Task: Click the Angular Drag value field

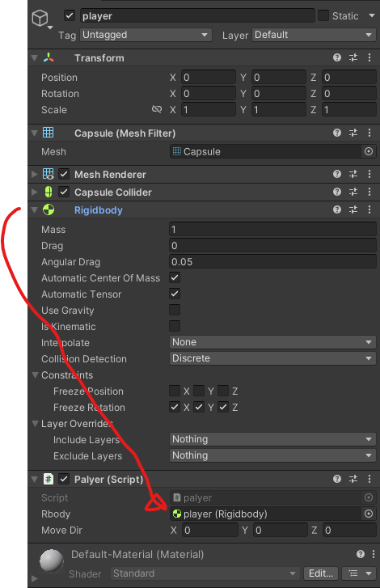Action: click(x=272, y=262)
